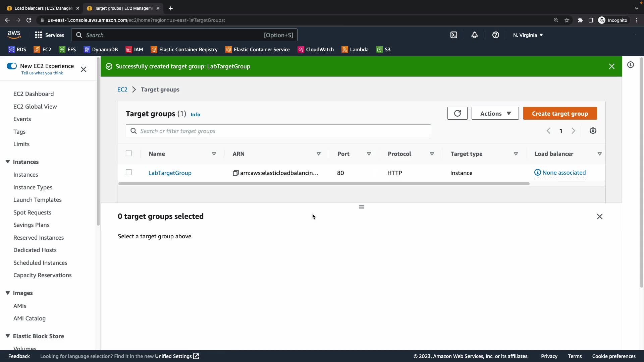Open table preferences gear icon
Viewport: 644px width, 362px height.
coord(593,131)
